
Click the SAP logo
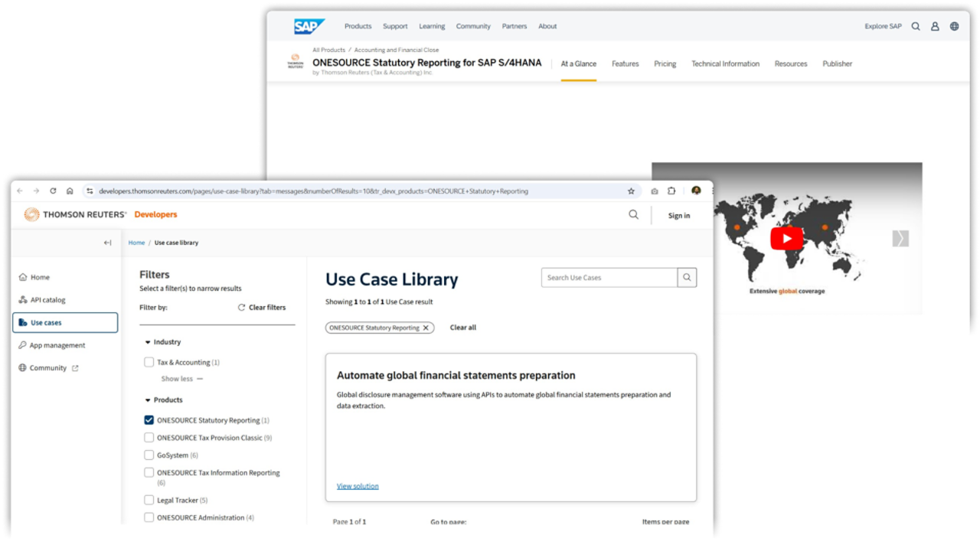click(x=309, y=27)
